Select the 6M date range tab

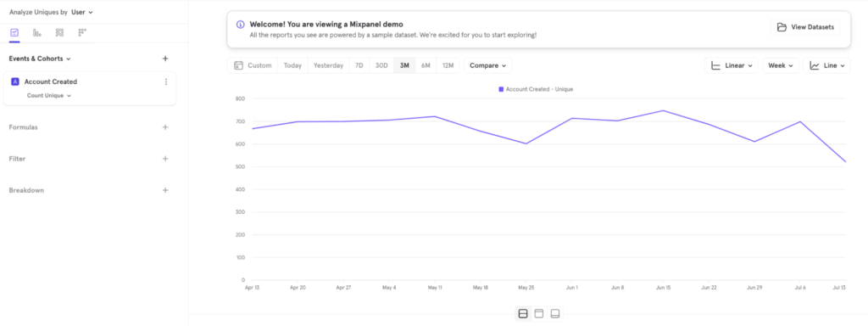click(x=426, y=65)
